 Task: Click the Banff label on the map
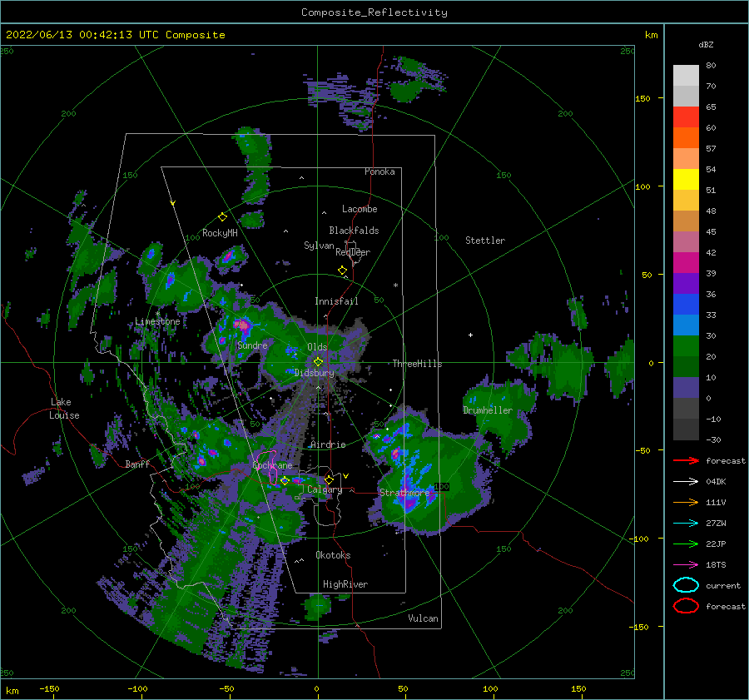[x=137, y=464]
